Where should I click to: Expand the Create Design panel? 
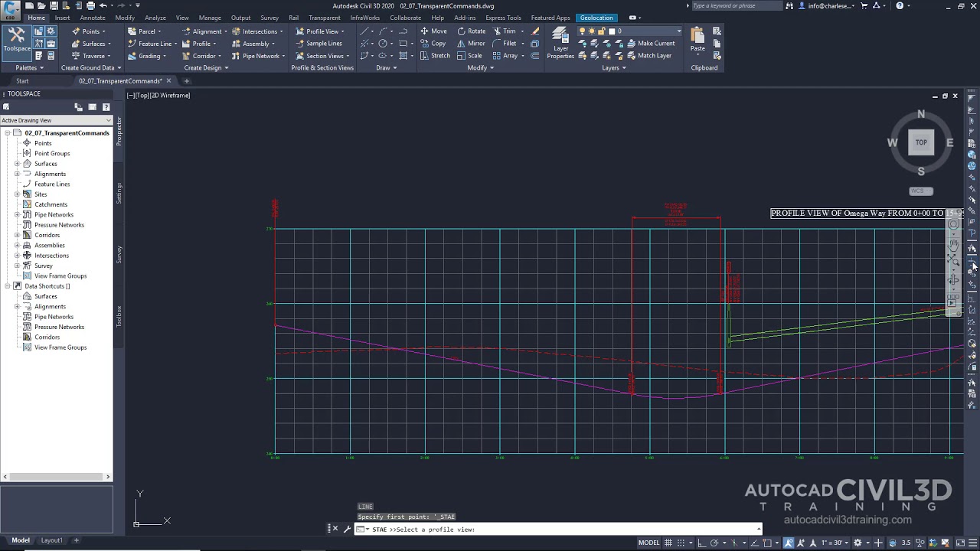point(206,67)
